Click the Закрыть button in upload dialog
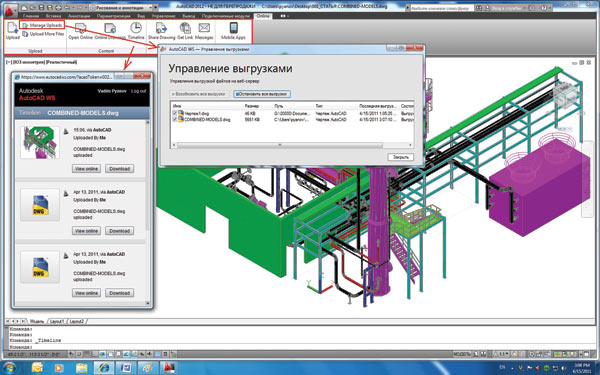The width and height of the screenshot is (600, 375). [x=400, y=157]
